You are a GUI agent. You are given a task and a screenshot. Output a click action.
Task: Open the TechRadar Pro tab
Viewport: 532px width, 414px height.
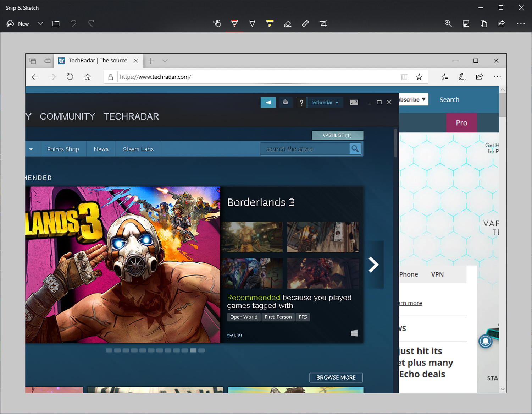461,123
